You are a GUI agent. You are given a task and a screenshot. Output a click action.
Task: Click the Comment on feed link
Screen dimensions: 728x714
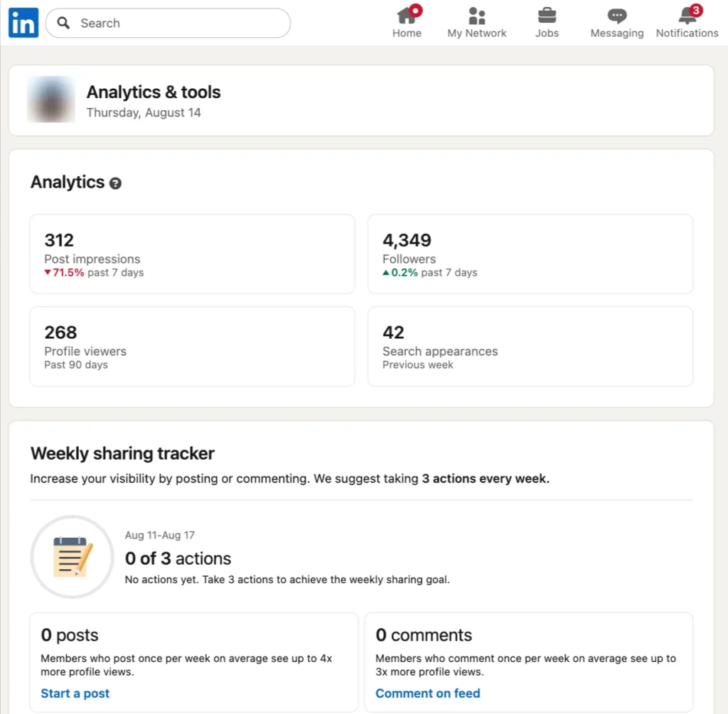point(427,693)
